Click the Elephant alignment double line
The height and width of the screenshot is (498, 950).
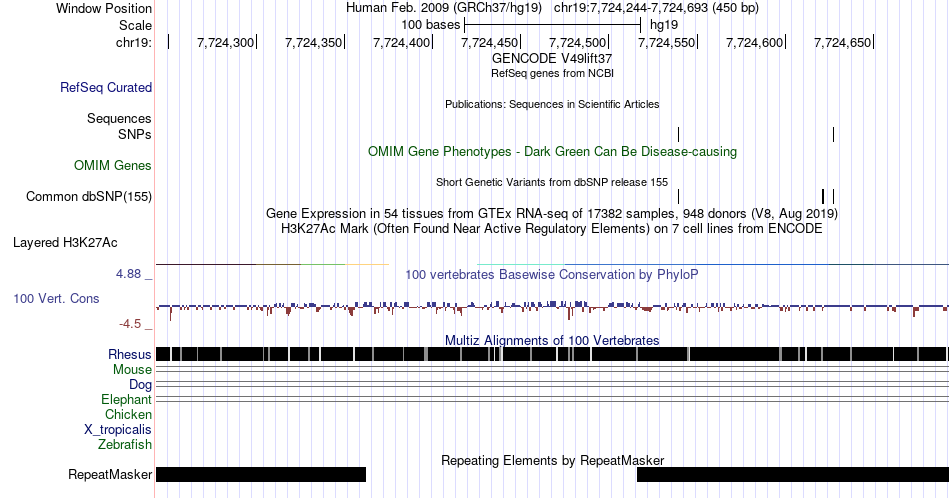coord(553,399)
